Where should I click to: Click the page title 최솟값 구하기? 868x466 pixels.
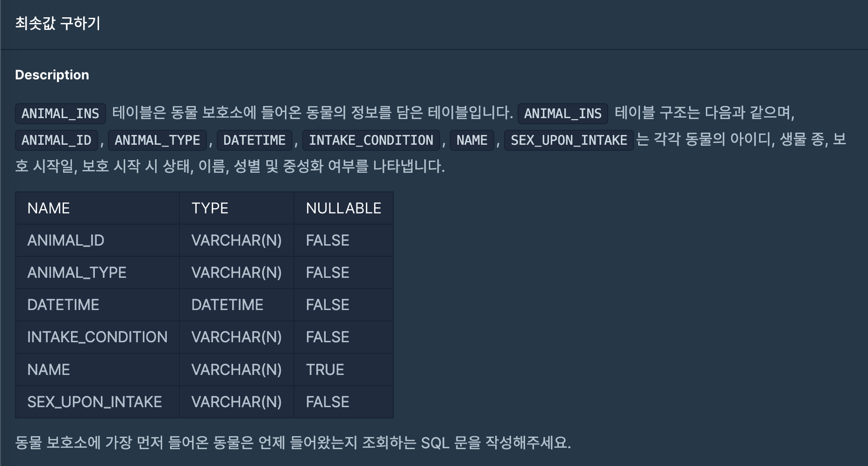pyautogui.click(x=57, y=23)
